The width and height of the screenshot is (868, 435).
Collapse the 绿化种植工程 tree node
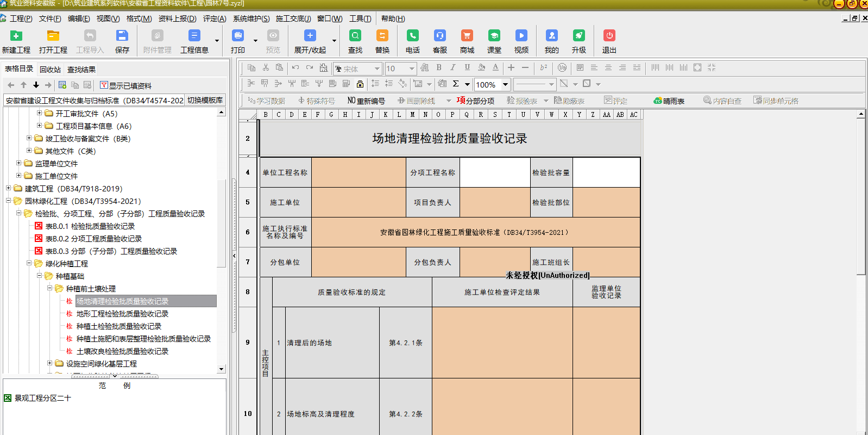pyautogui.click(x=29, y=263)
